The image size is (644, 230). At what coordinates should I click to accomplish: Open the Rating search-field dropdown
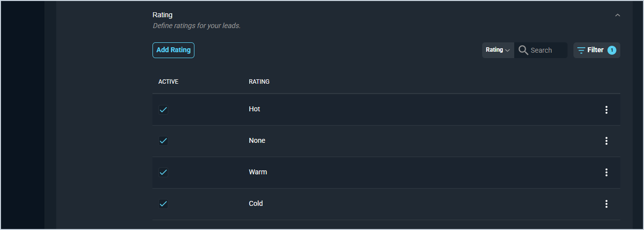498,50
